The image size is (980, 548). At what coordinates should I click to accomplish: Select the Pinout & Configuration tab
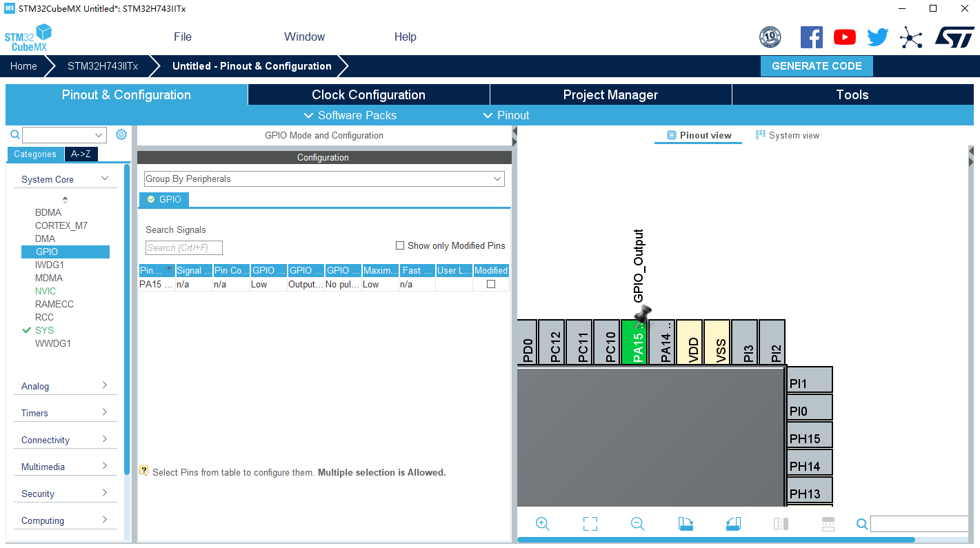click(x=126, y=95)
